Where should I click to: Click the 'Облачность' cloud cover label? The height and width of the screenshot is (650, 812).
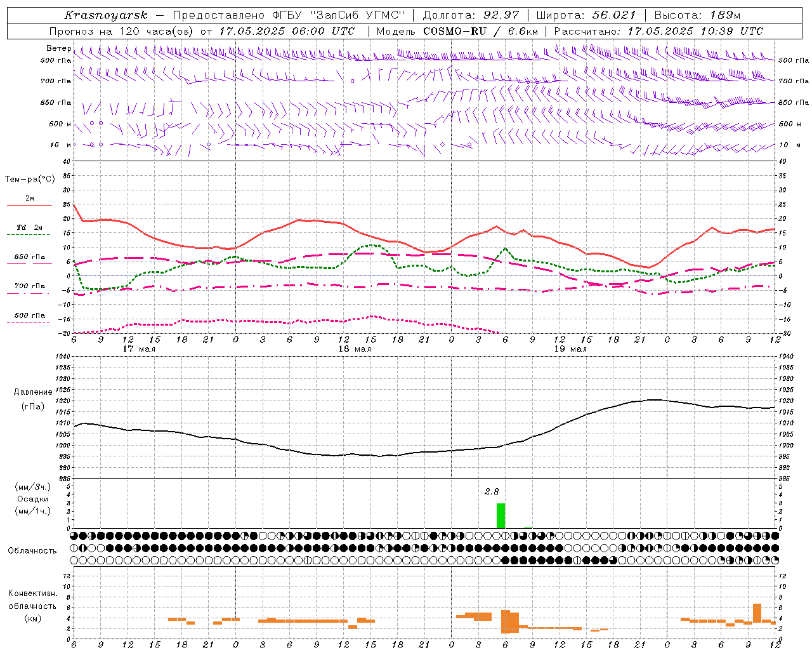[x=32, y=550]
